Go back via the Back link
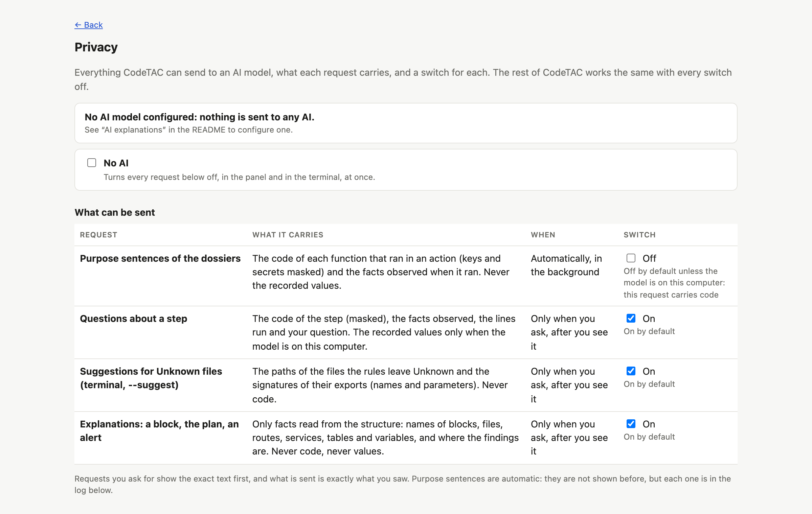The image size is (812, 514). tap(89, 25)
